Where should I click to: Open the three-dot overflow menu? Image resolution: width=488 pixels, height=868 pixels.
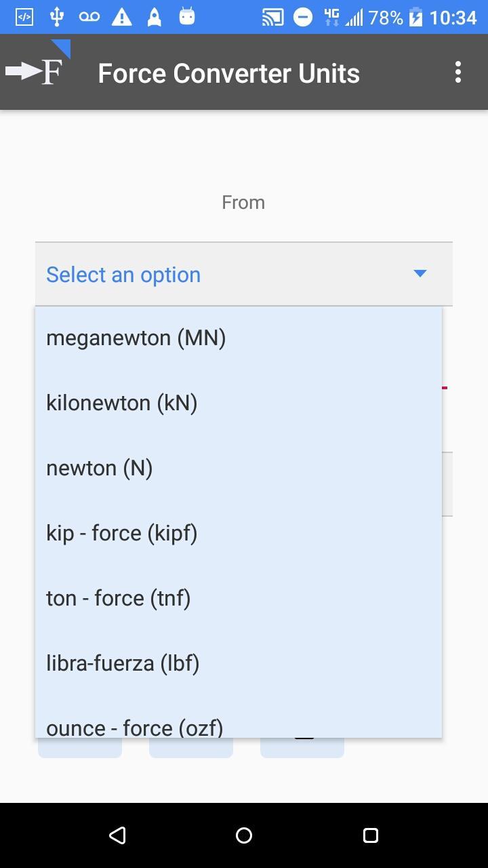tap(458, 73)
